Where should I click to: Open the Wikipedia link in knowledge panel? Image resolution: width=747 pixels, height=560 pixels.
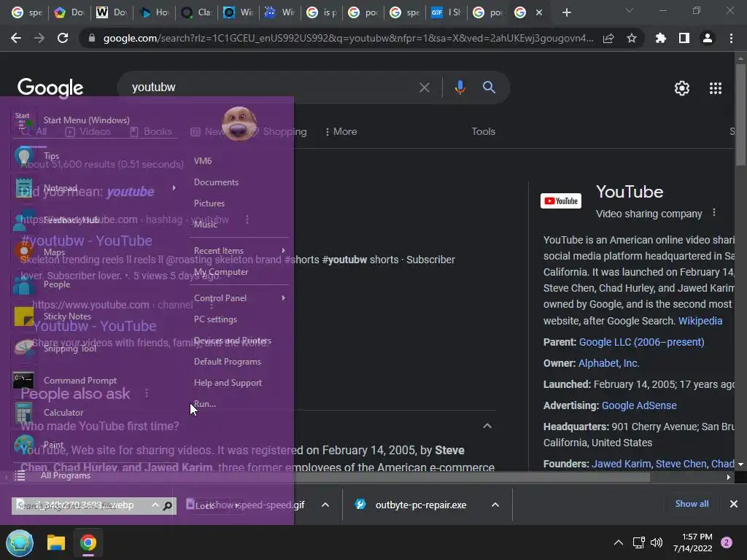[x=700, y=321]
